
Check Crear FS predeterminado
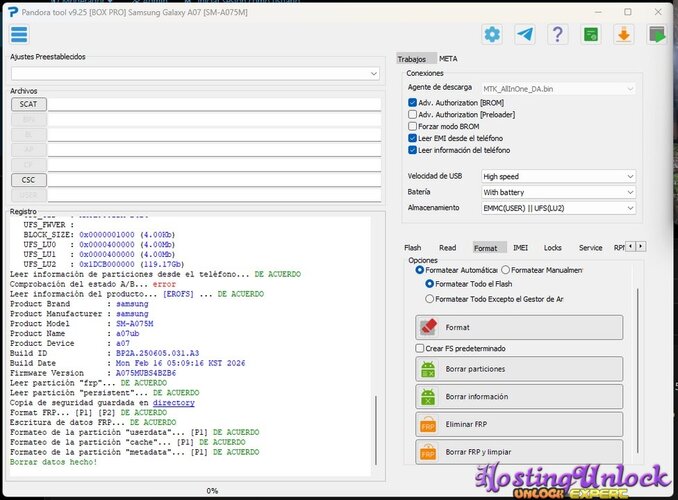click(x=419, y=348)
